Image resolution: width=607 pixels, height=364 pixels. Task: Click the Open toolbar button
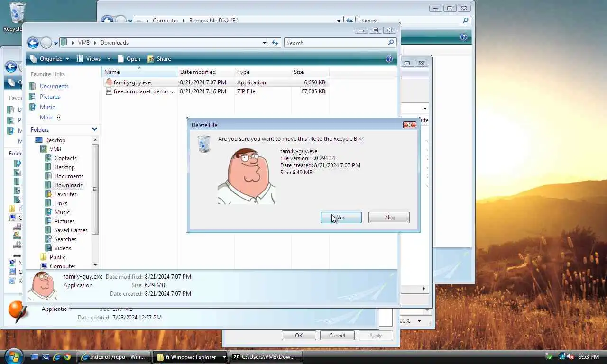pyautogui.click(x=129, y=59)
